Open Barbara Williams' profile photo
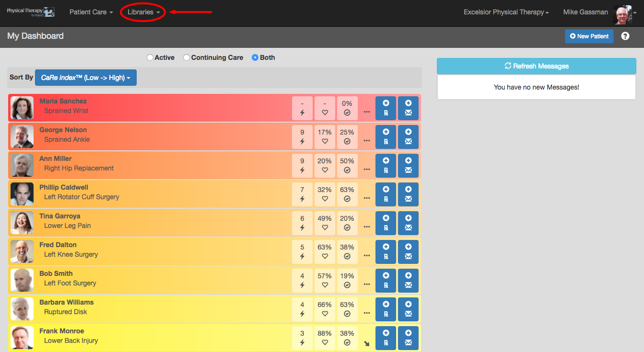Image resolution: width=644 pixels, height=352 pixels. (x=22, y=309)
